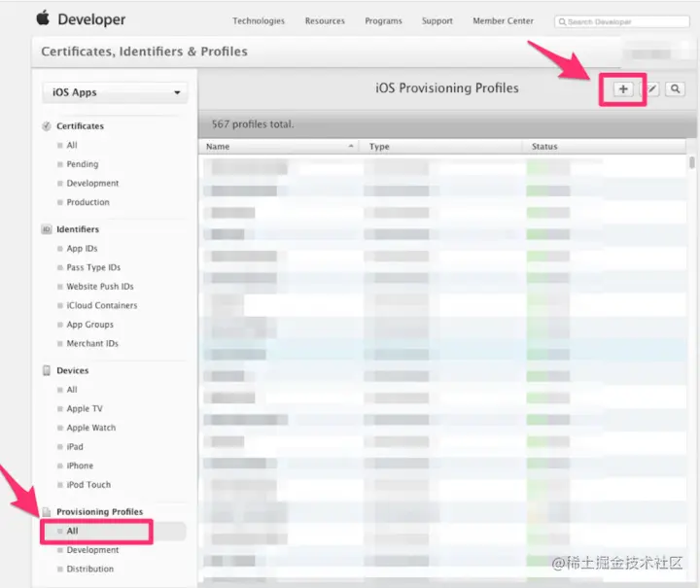Select iPhone devices
The height and width of the screenshot is (588, 700).
(80, 466)
